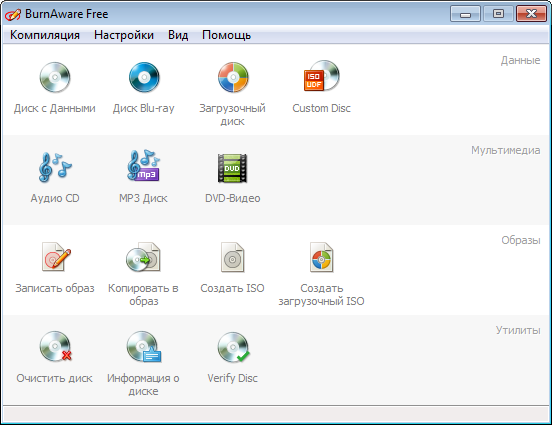Choose the DVD-Видео film strip icon
The height and width of the screenshot is (425, 552).
(x=232, y=168)
